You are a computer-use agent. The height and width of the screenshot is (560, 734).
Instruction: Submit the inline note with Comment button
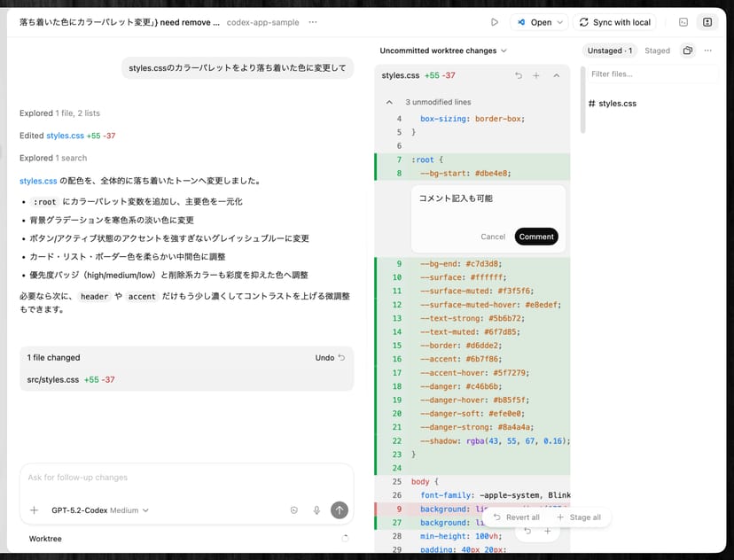pos(535,237)
